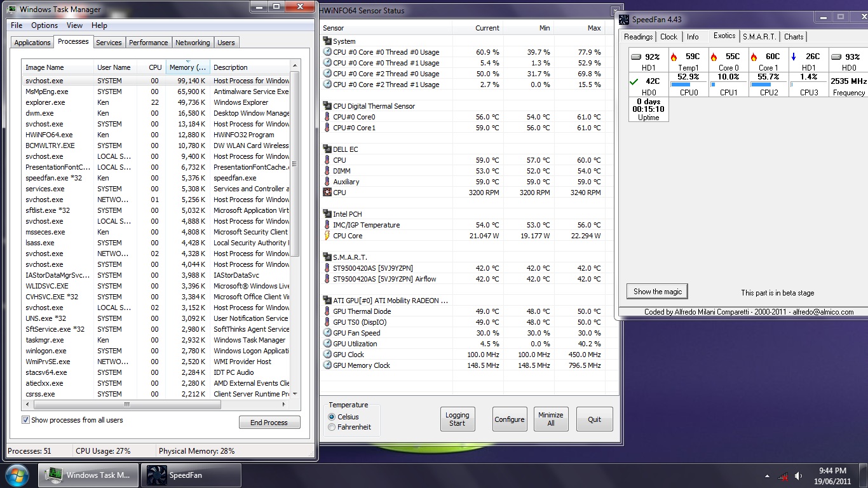This screenshot has height=488, width=868.
Task: Select the Fahrenheit temperature option
Action: tap(332, 427)
